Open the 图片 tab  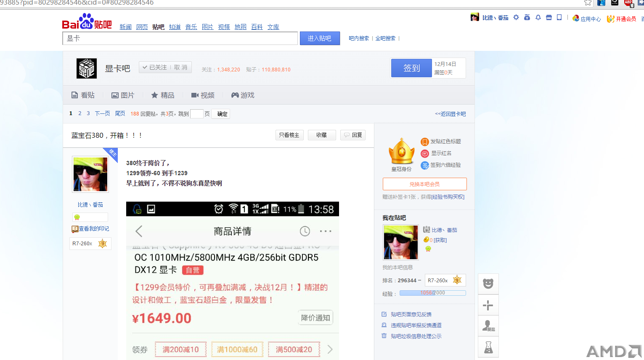click(x=123, y=95)
